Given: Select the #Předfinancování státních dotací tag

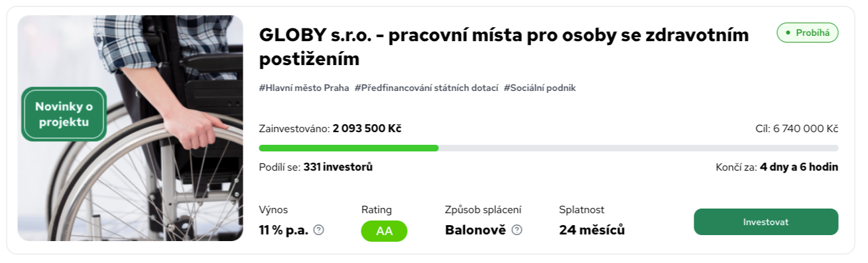Looking at the screenshot, I should pyautogui.click(x=426, y=88).
